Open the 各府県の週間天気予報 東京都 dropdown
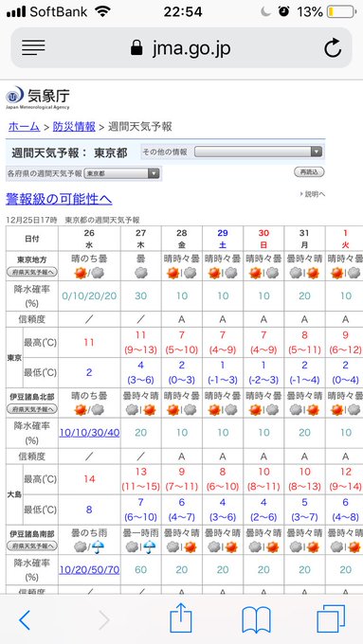363x644 pixels. pos(121,173)
